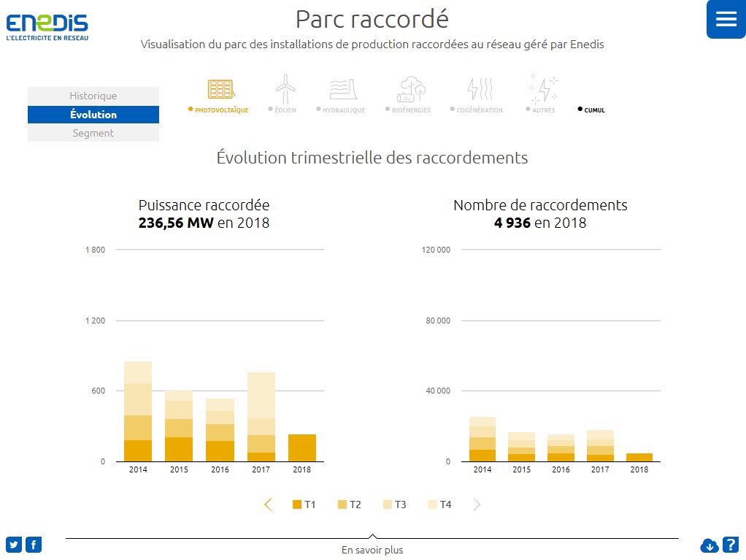746x560 pixels.
Task: Switch to the Segment tab
Action: point(93,133)
